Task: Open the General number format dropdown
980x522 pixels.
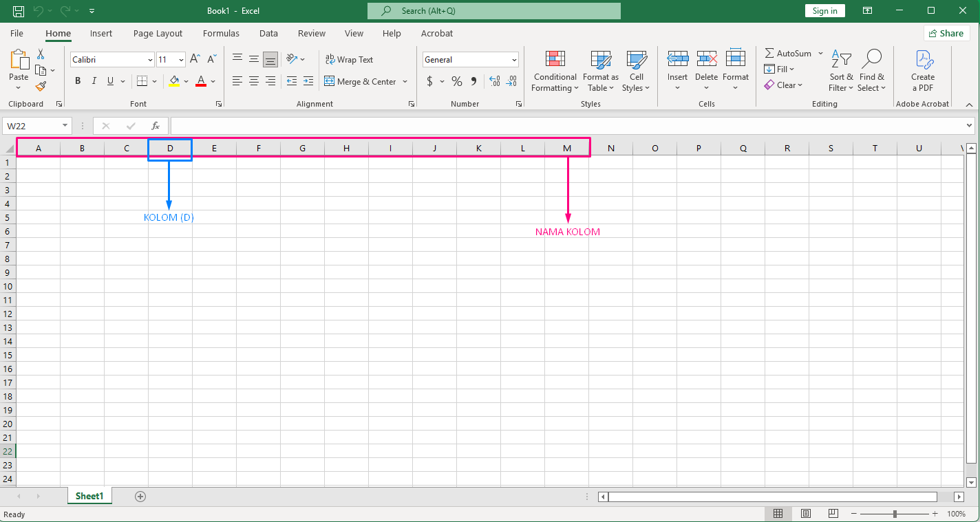Action: pos(513,60)
